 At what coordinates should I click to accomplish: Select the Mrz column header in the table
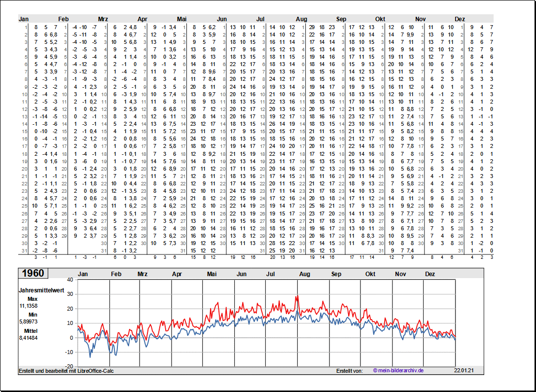coord(103,19)
